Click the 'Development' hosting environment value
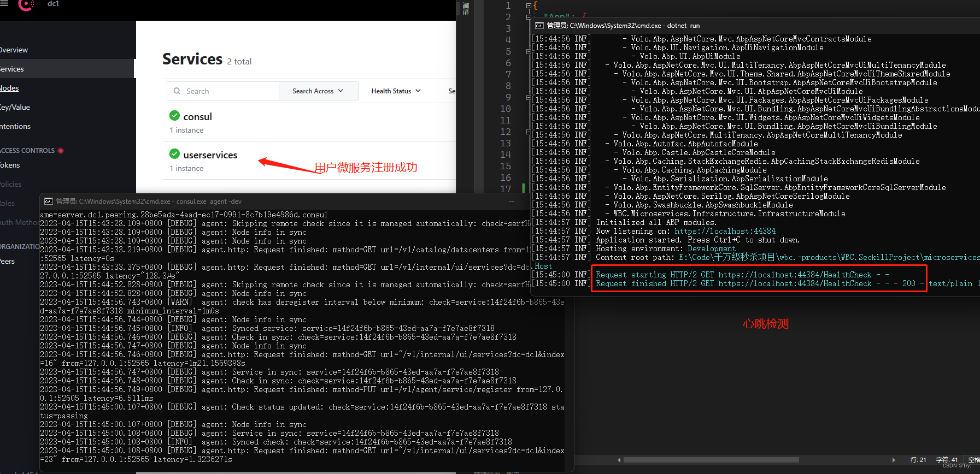The height and width of the screenshot is (474, 980). pos(712,248)
